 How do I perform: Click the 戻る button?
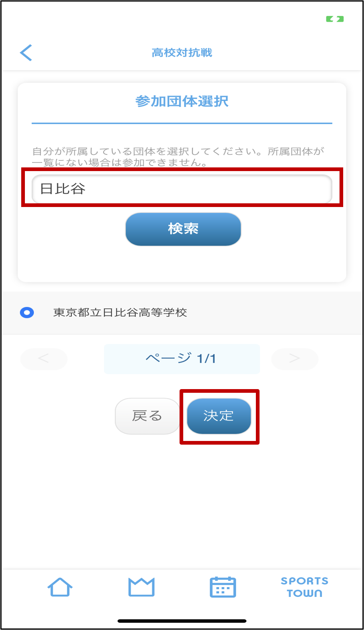coord(147,416)
